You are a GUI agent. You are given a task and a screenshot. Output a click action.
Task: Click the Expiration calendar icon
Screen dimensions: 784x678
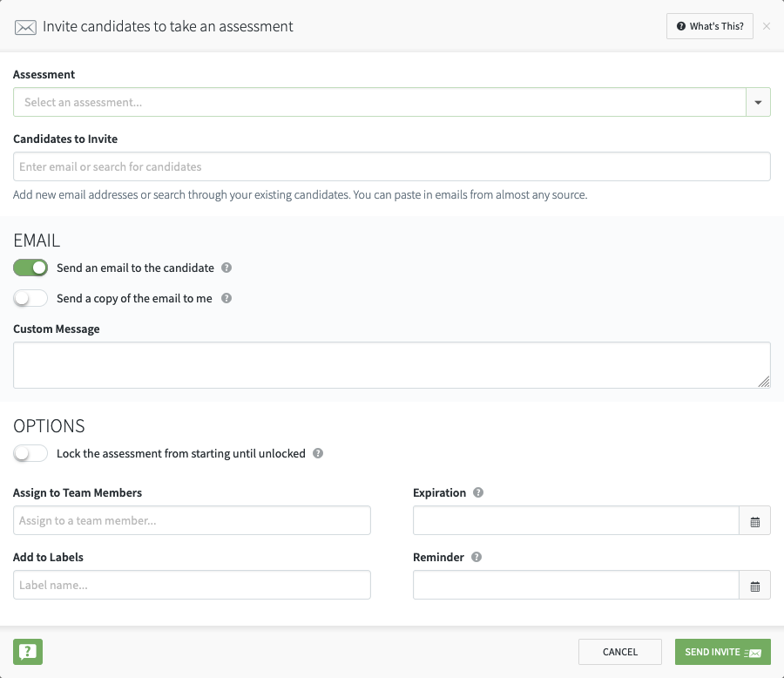754,520
